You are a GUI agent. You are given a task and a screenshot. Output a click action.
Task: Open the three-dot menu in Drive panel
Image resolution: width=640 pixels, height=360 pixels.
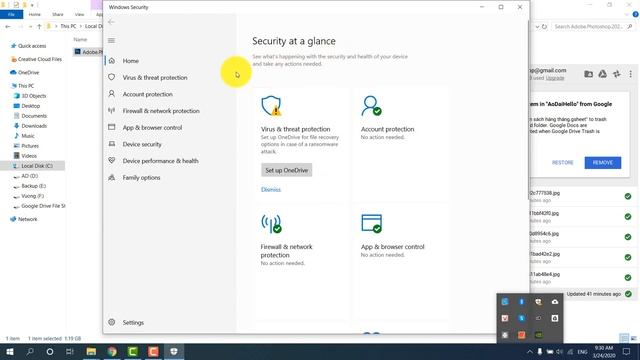pos(630,74)
